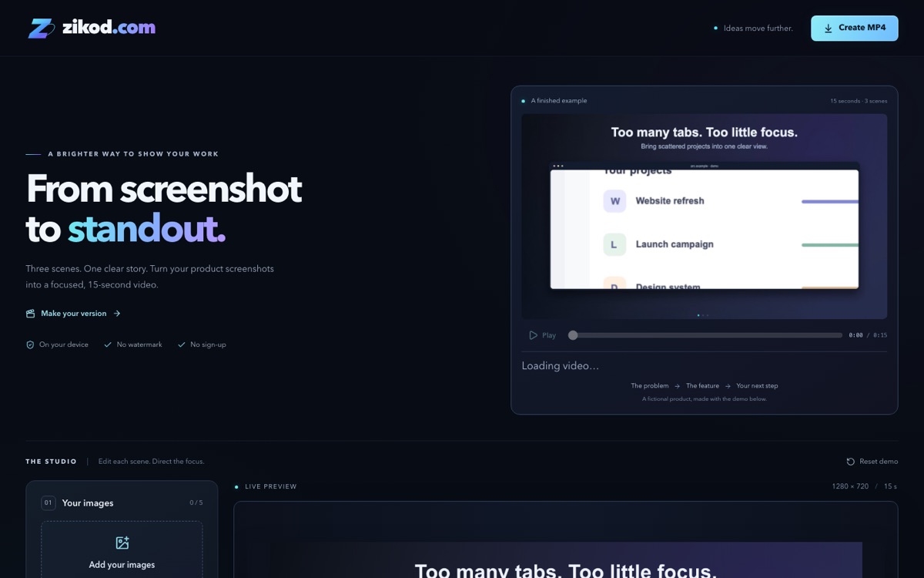Click the checkmark beside No sign-up
The image size is (924, 578).
click(182, 344)
